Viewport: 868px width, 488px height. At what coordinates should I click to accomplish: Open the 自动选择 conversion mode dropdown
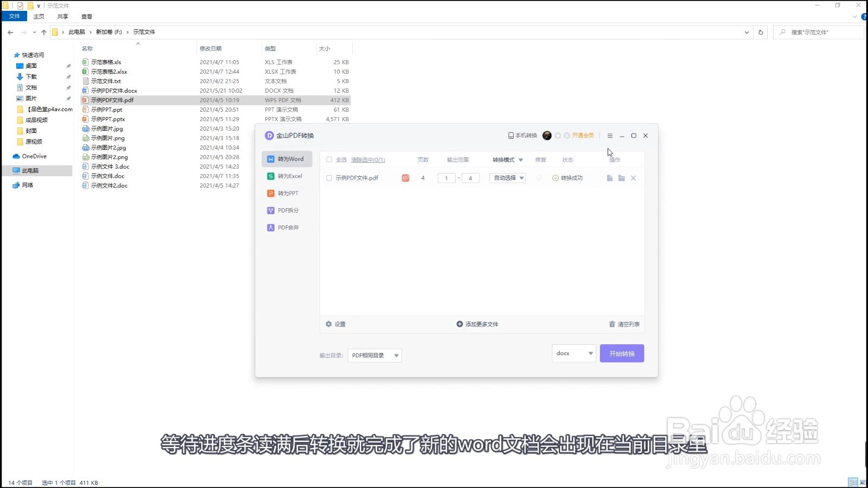507,178
